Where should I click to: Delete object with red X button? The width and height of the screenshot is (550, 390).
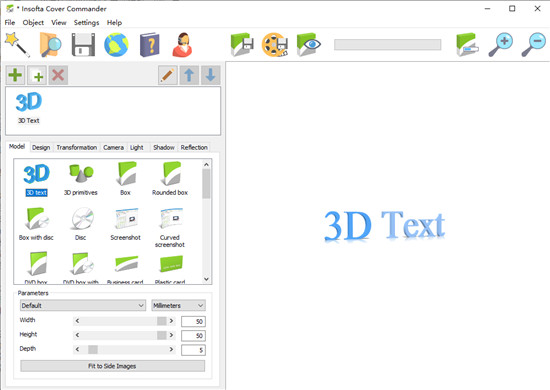[58, 75]
